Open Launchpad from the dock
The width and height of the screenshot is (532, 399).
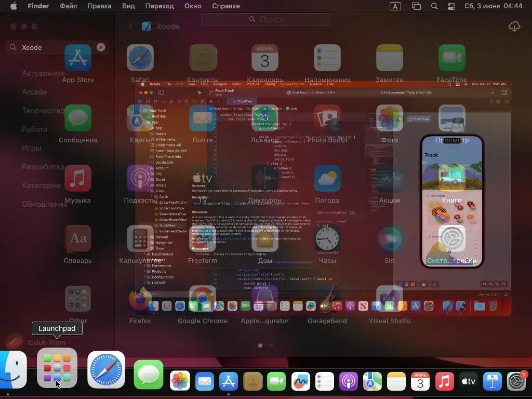coord(57,368)
